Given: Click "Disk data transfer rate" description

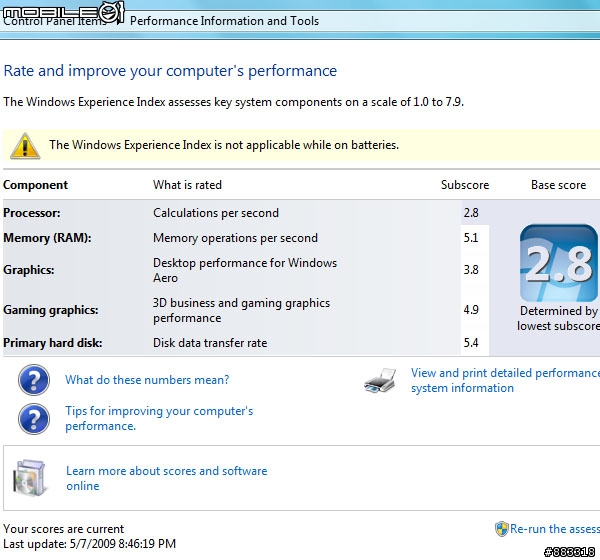Looking at the screenshot, I should tap(210, 343).
